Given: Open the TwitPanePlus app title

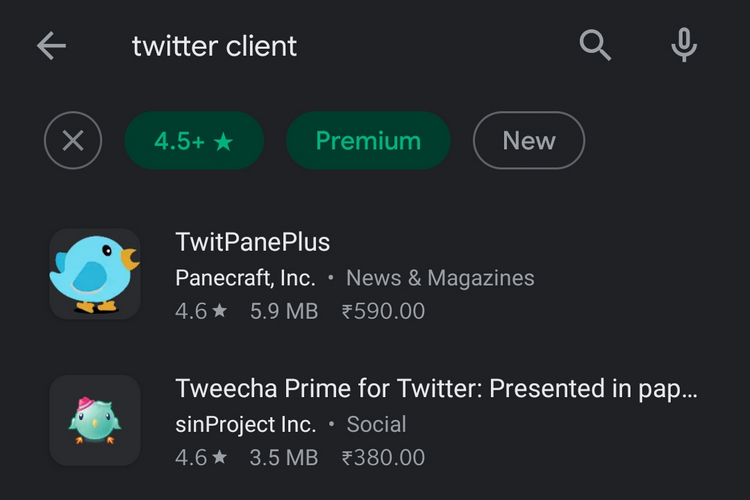Looking at the screenshot, I should (x=252, y=242).
